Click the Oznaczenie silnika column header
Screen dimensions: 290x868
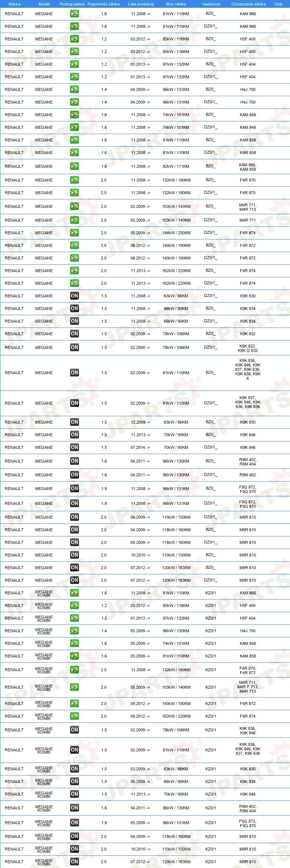tap(248, 4)
